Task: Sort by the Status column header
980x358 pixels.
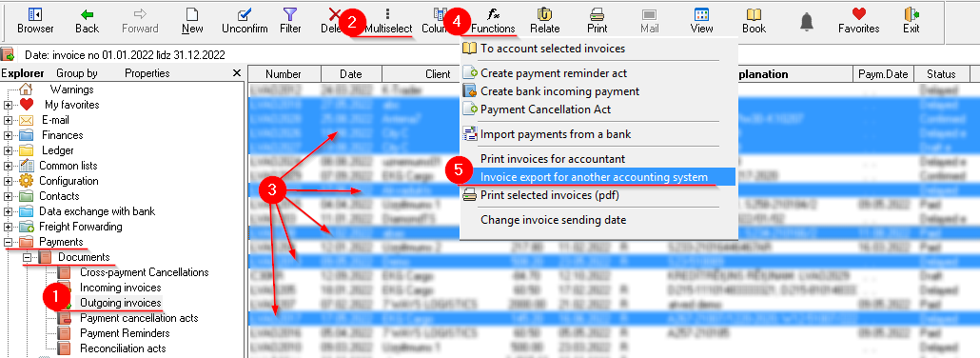Action: [941, 74]
